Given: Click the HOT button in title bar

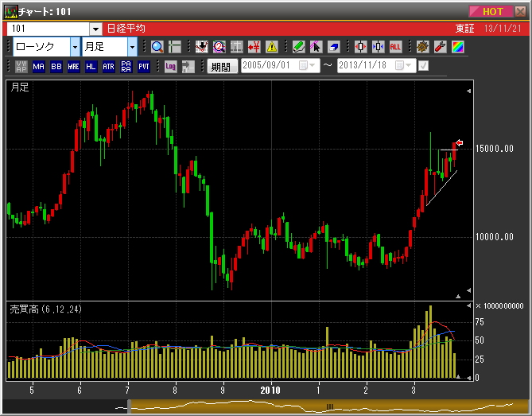Looking at the screenshot, I should coord(493,11).
